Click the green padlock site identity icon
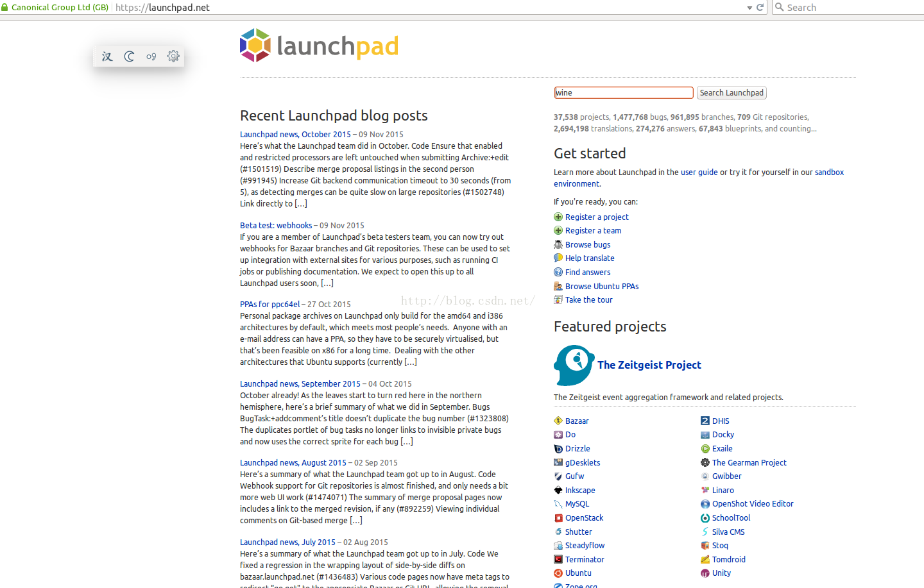The height and width of the screenshot is (588, 924). (4, 7)
